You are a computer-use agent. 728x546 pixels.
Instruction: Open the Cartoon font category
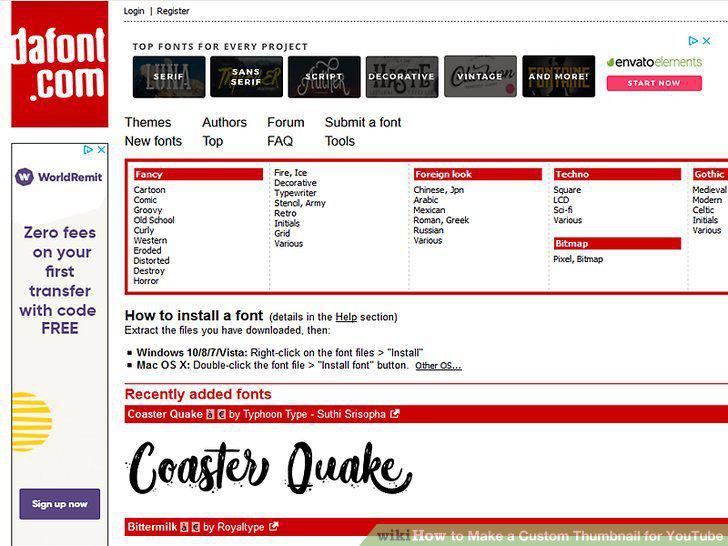pos(149,189)
